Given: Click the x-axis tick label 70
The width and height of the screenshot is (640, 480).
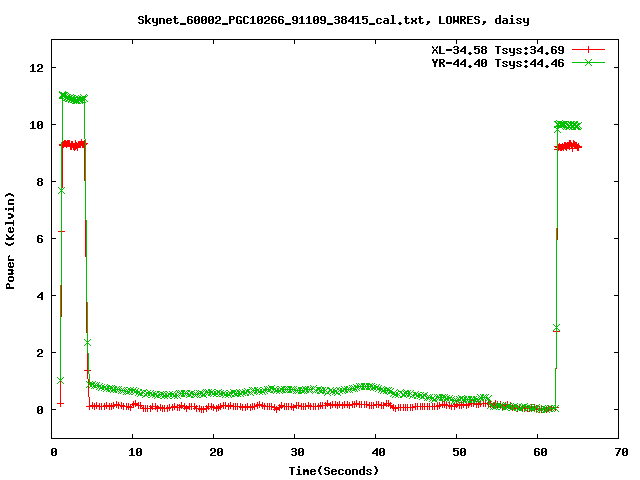Looking at the screenshot, I should (621, 452).
